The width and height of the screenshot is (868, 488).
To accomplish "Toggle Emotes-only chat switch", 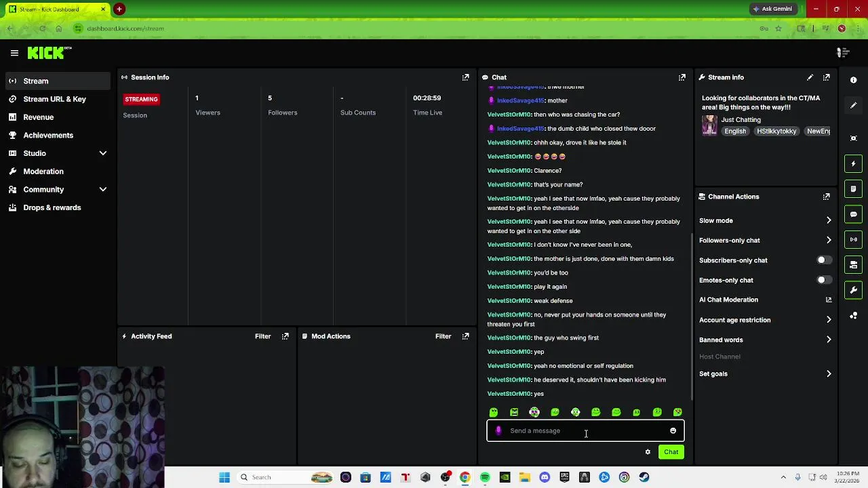I will pos(824,280).
